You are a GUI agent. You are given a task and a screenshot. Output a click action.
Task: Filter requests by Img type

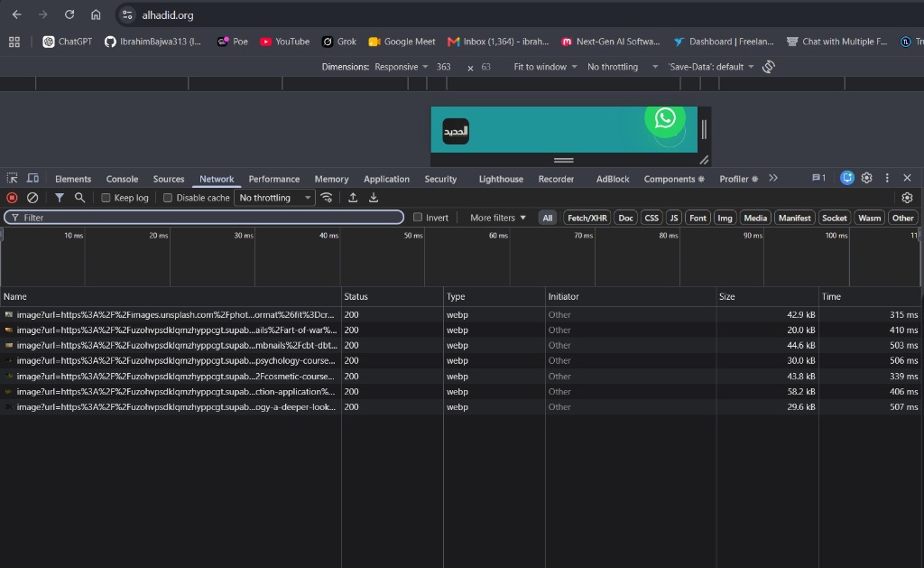[725, 218]
